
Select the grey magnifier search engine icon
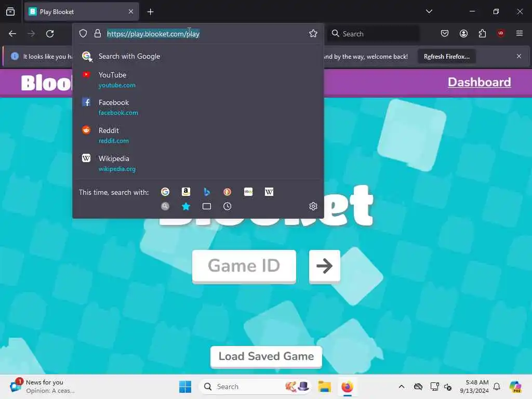tap(165, 206)
